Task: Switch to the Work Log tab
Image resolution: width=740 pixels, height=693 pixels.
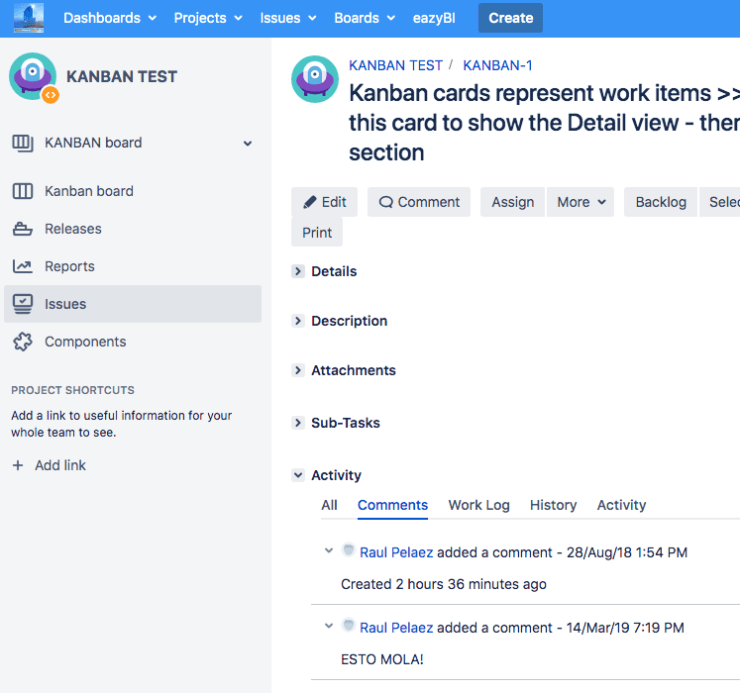Action: point(478,505)
